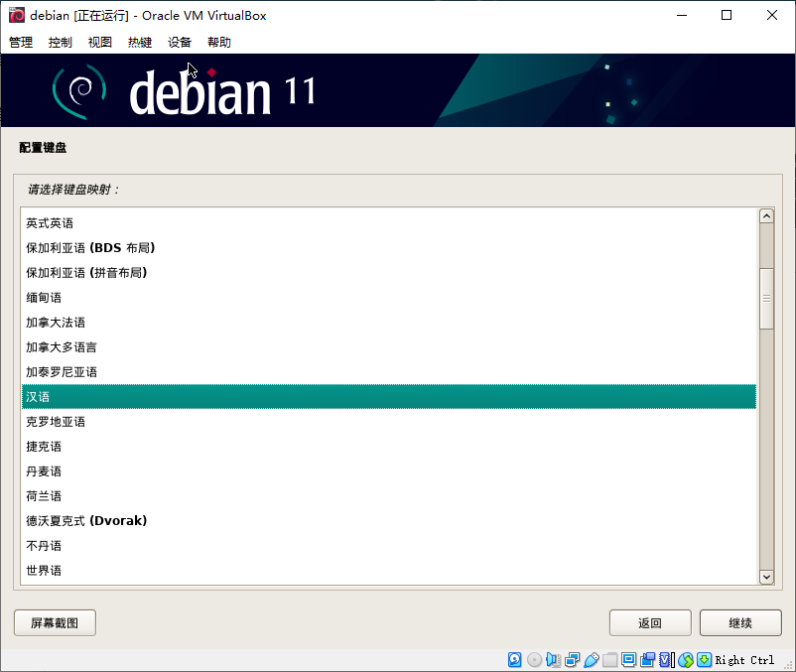Click the shared folders status icon
The height and width of the screenshot is (672, 796).
[609, 659]
